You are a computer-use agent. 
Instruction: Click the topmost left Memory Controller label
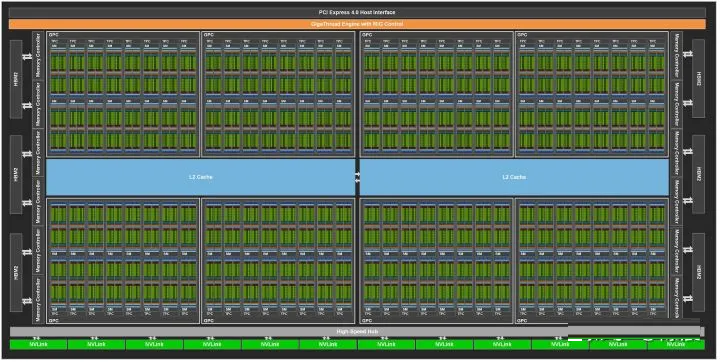point(39,55)
